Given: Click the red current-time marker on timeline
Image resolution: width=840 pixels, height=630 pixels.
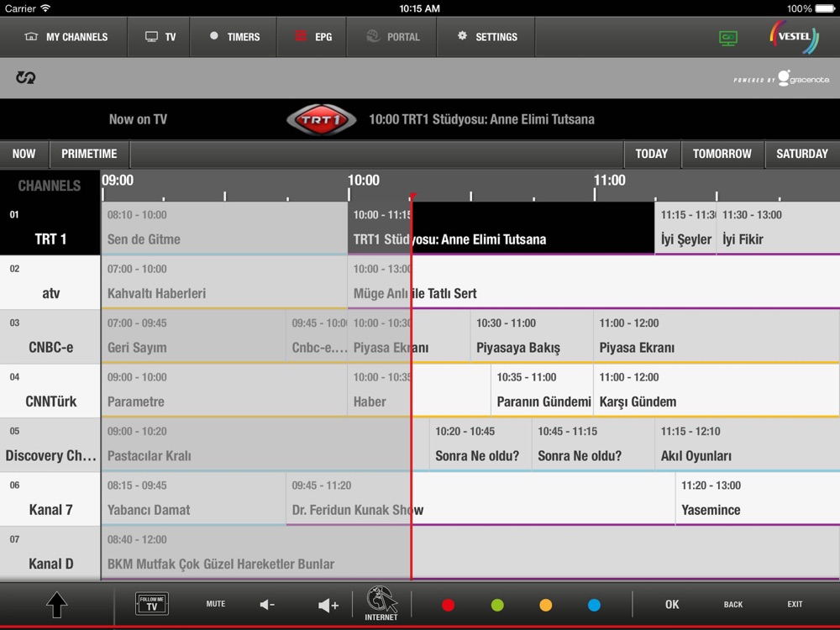Looking at the screenshot, I should pyautogui.click(x=412, y=197).
